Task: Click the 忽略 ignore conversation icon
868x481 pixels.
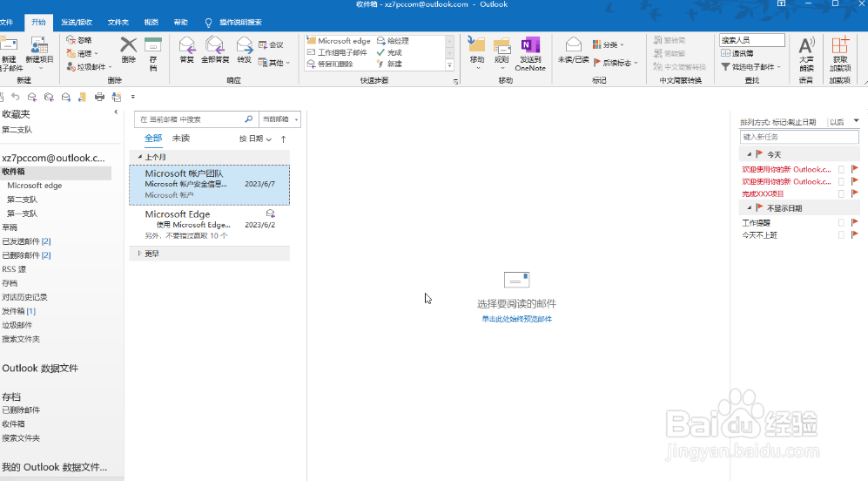Action: [x=78, y=40]
